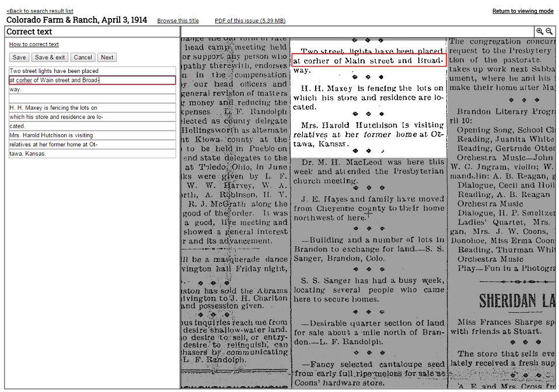
Task: Open the Browse this title link
Action: 178,21
